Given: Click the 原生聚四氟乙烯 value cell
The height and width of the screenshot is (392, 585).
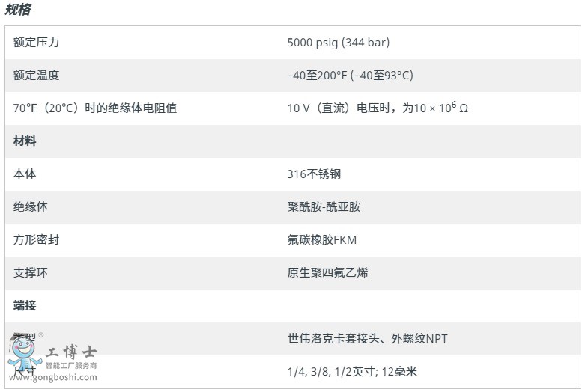Looking at the screenshot, I should click(327, 273).
